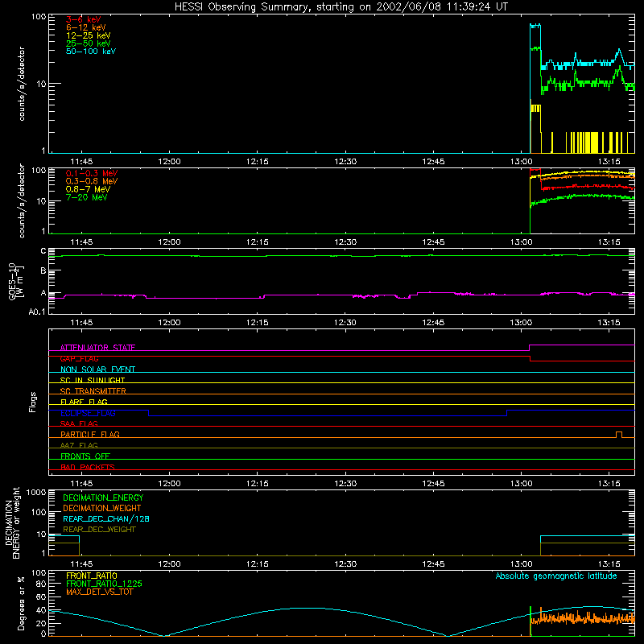This screenshot has height=644, width=644.
Task: Select the SC_TRANSMITTER flag label
Action: [93, 391]
